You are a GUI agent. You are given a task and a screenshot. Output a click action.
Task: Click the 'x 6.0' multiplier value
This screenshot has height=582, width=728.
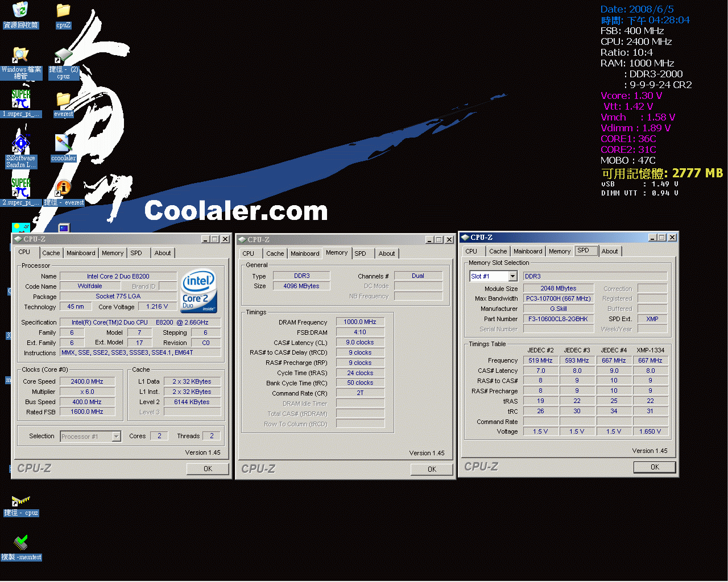(x=87, y=392)
